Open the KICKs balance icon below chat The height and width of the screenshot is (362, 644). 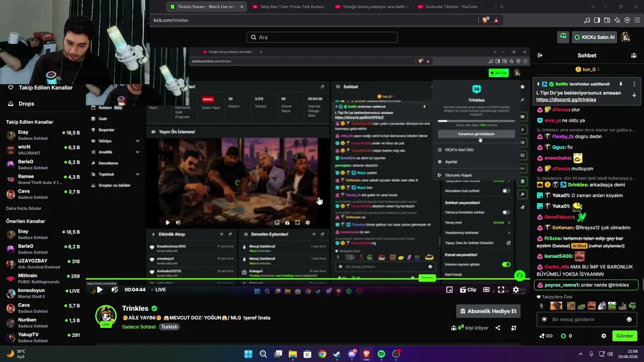coord(567,336)
